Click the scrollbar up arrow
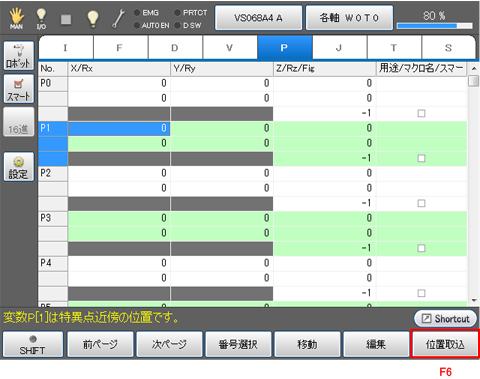The image size is (480, 379). tap(474, 68)
